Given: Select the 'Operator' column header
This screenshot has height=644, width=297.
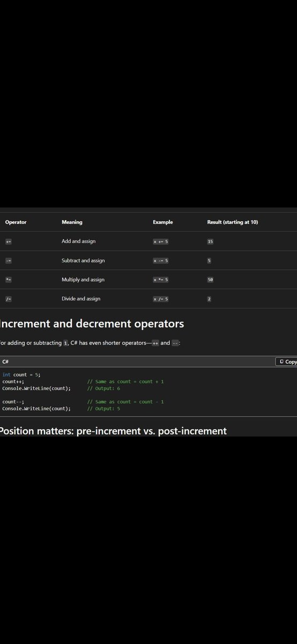Looking at the screenshot, I should pyautogui.click(x=16, y=222).
